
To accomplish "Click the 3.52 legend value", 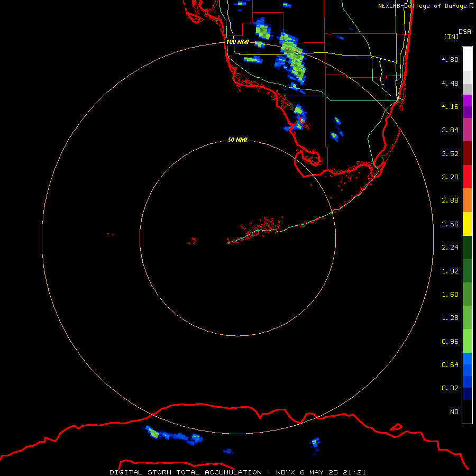I will [450, 153].
